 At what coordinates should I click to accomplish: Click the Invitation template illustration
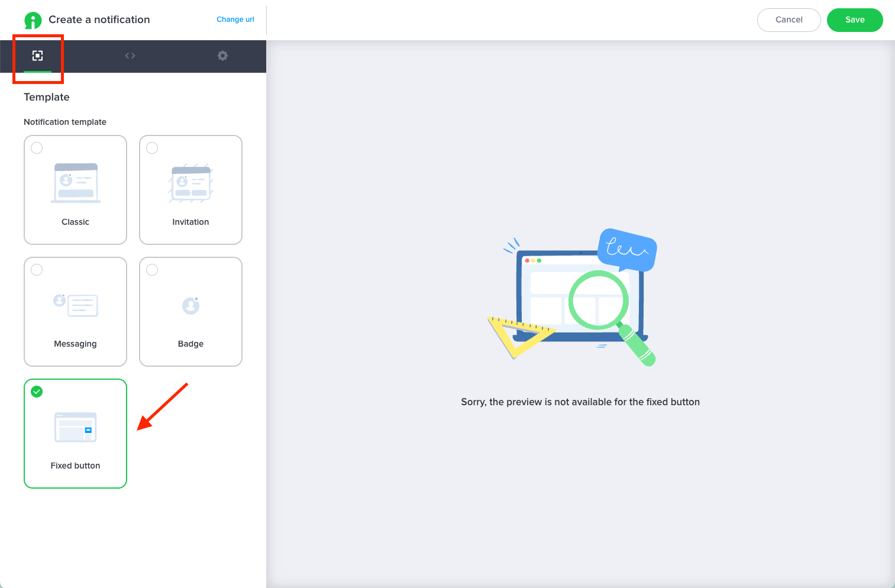pyautogui.click(x=190, y=183)
